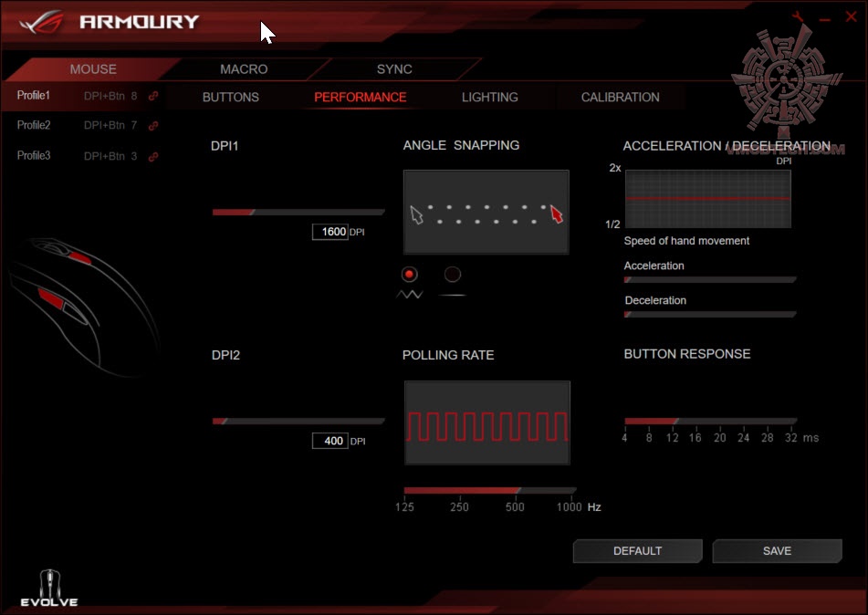This screenshot has width=868, height=615.
Task: Select angle snapping off radio button
Action: click(x=410, y=274)
